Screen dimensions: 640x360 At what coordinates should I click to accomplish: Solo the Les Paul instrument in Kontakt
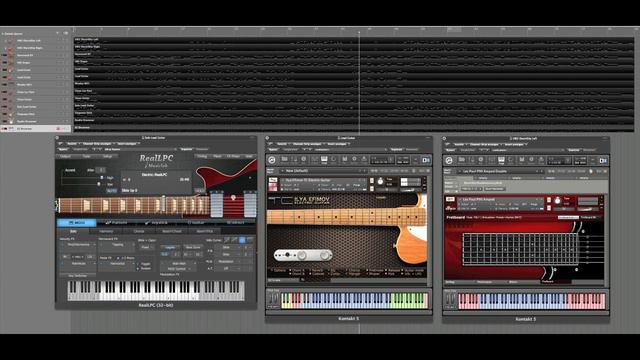point(549,200)
